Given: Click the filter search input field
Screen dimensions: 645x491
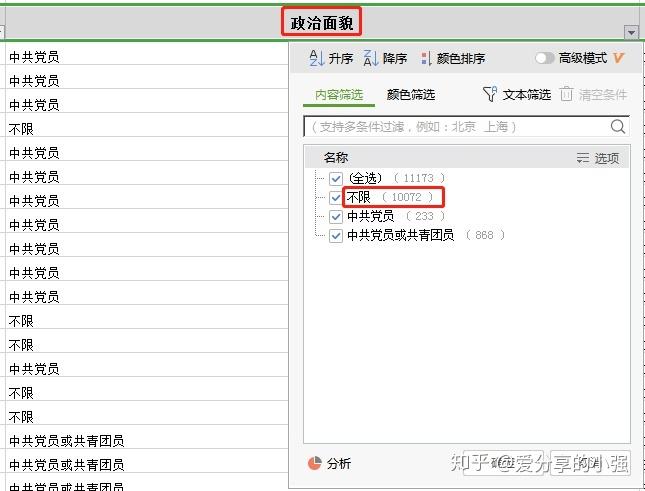Looking at the screenshot, I should coord(456,126).
